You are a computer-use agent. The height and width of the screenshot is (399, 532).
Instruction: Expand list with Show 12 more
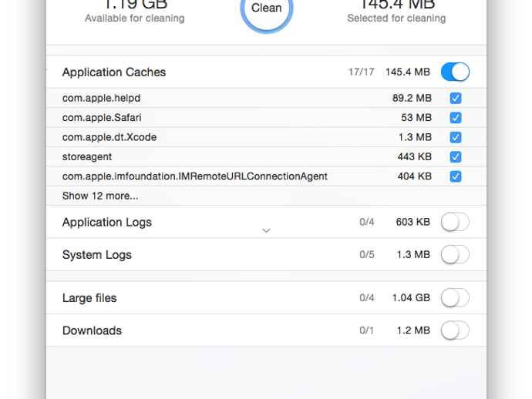(100, 196)
